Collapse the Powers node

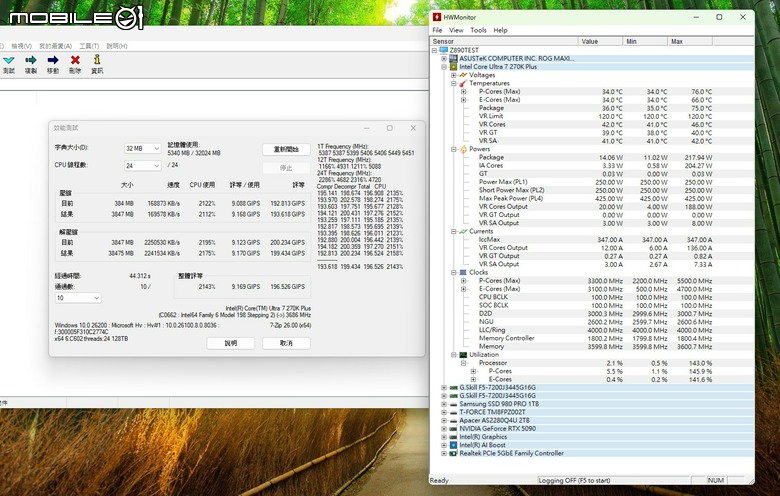click(454, 149)
